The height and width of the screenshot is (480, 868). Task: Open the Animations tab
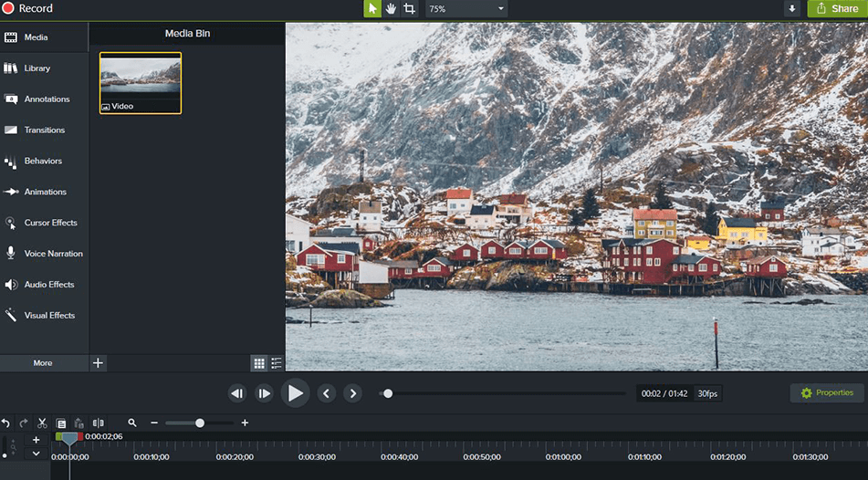pos(44,193)
